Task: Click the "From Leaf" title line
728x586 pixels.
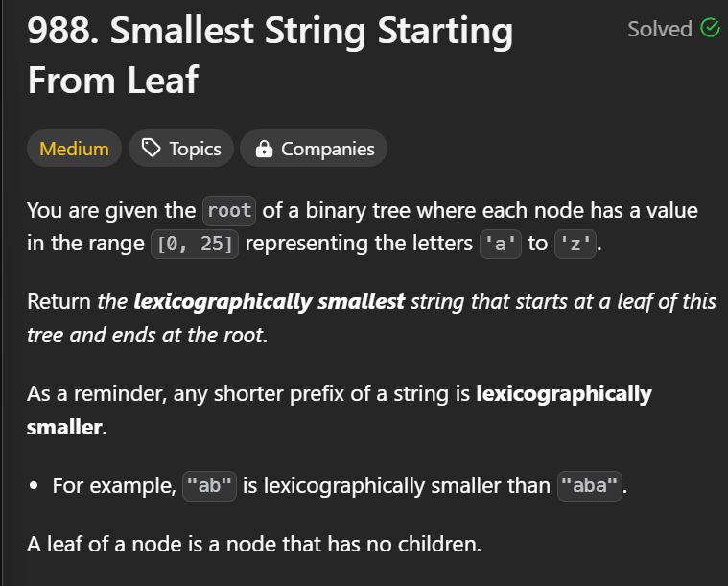Action: tap(113, 81)
